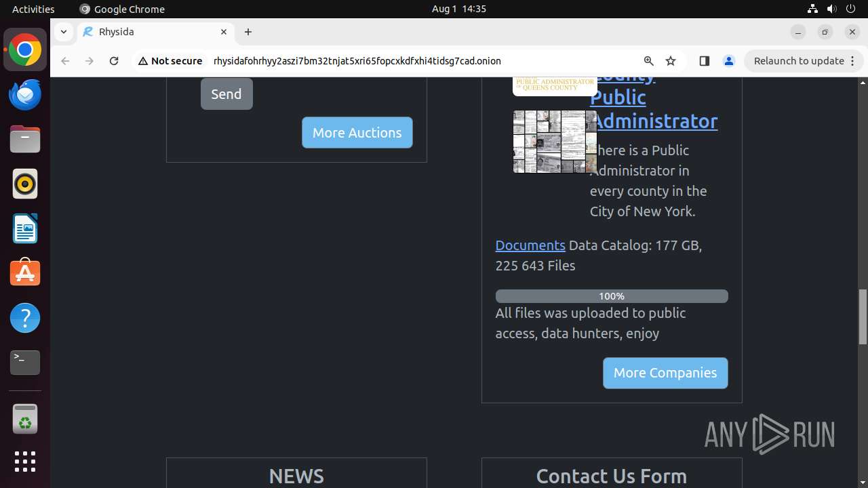
Task: Open Rhythmbox music player icon
Action: pos(25,184)
